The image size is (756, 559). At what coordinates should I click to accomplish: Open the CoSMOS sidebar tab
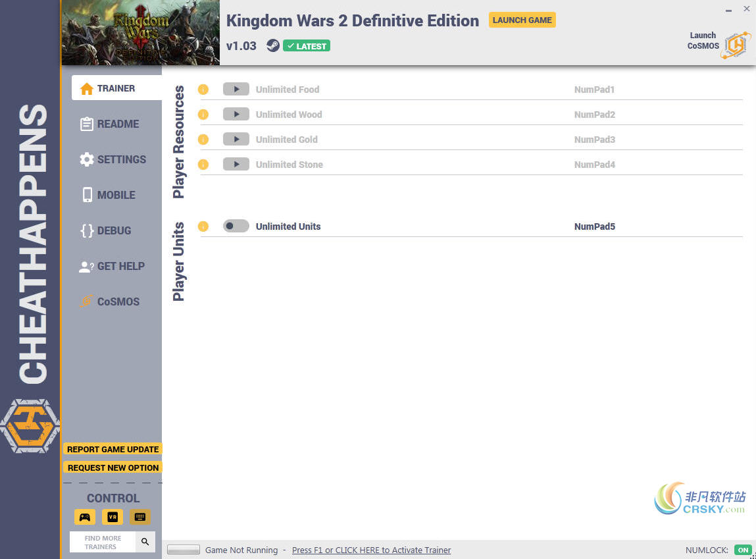[x=109, y=302]
